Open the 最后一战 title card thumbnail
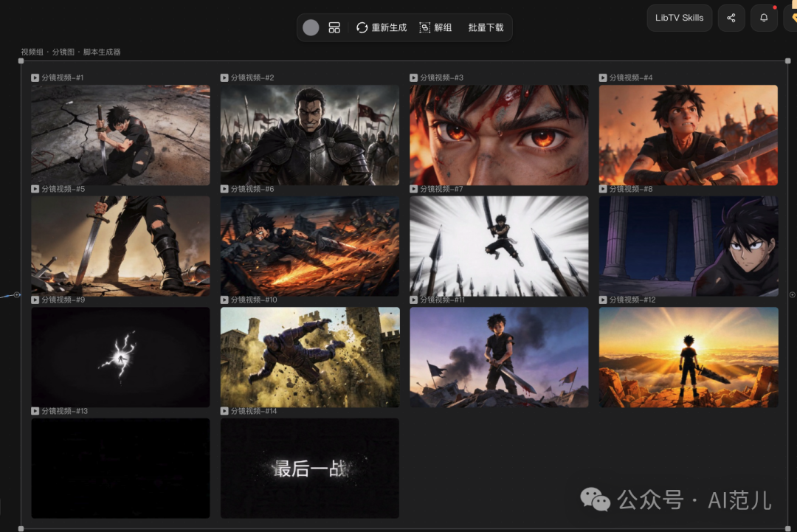Screen dimensions: 797x532 pyautogui.click(x=310, y=468)
